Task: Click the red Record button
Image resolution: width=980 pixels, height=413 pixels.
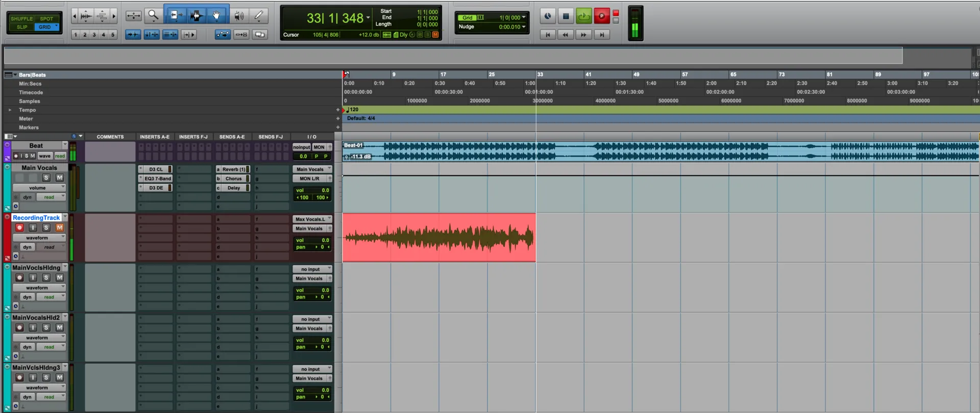Action: [x=602, y=16]
